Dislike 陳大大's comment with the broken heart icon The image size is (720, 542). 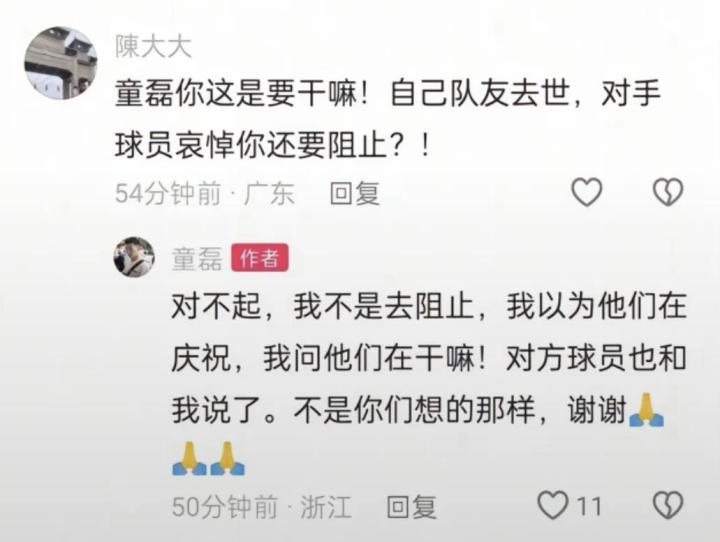(x=668, y=192)
